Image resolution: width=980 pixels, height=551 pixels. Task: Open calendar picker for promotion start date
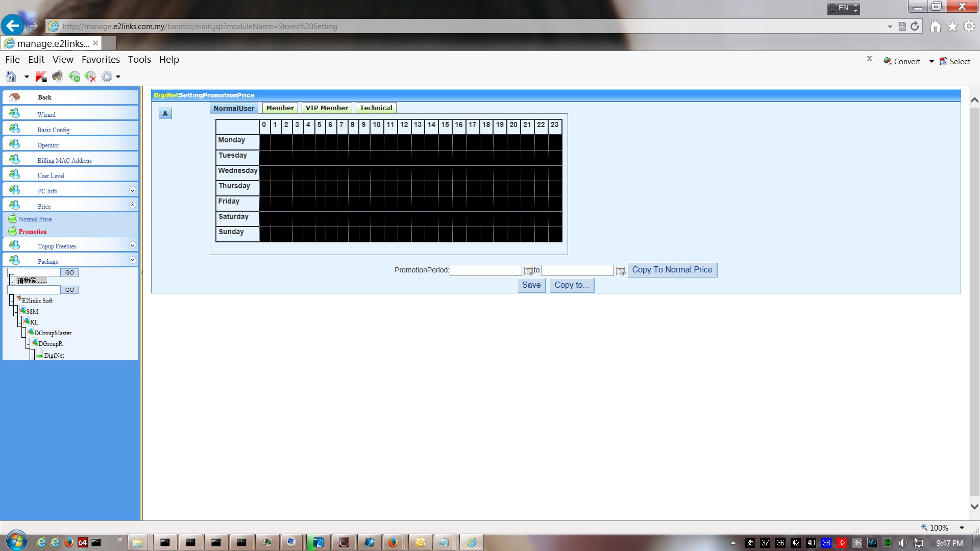pos(529,271)
